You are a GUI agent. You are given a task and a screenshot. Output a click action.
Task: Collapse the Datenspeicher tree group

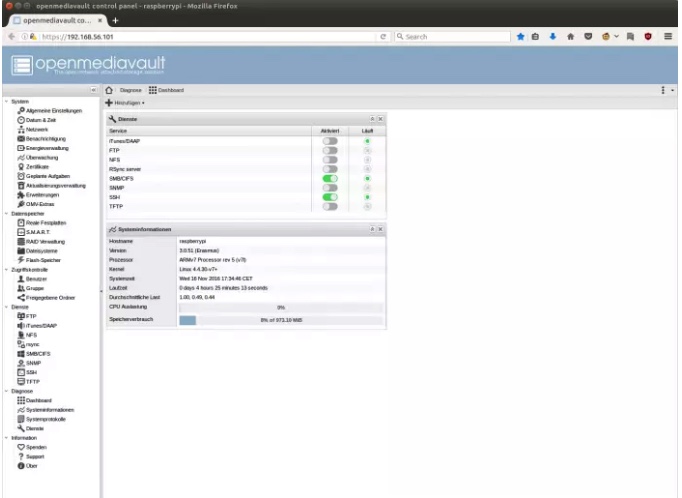point(7,214)
